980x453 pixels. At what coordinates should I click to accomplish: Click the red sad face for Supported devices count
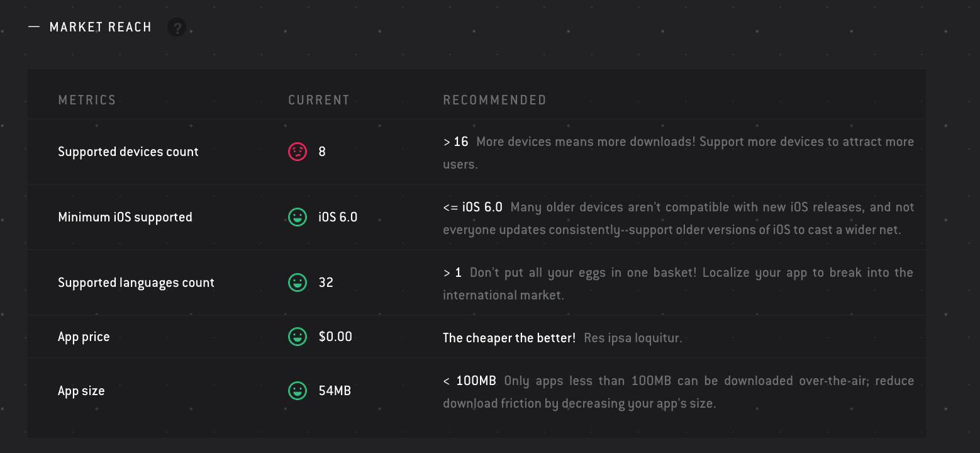(298, 152)
